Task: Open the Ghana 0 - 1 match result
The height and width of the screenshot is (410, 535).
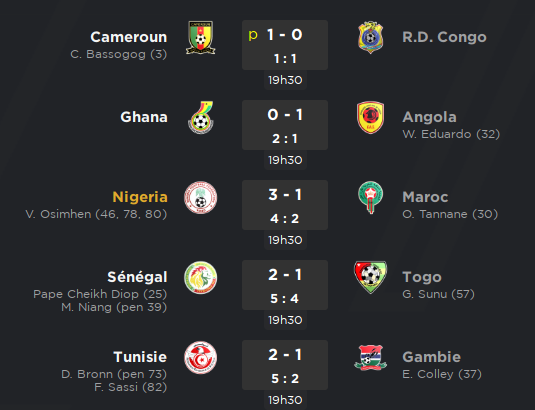Action: [x=285, y=125]
